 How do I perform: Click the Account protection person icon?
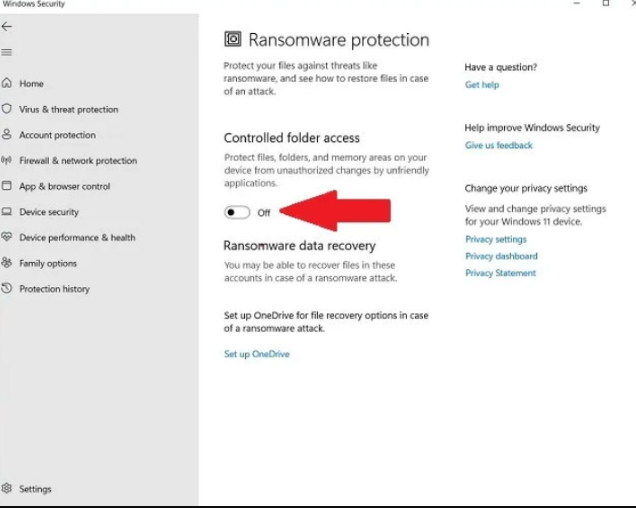[x=8, y=135]
